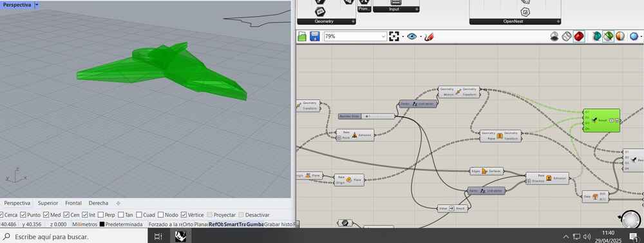Screen dimensions: 644x243
Task: Enable the Perp object snap
Action: click(100, 215)
